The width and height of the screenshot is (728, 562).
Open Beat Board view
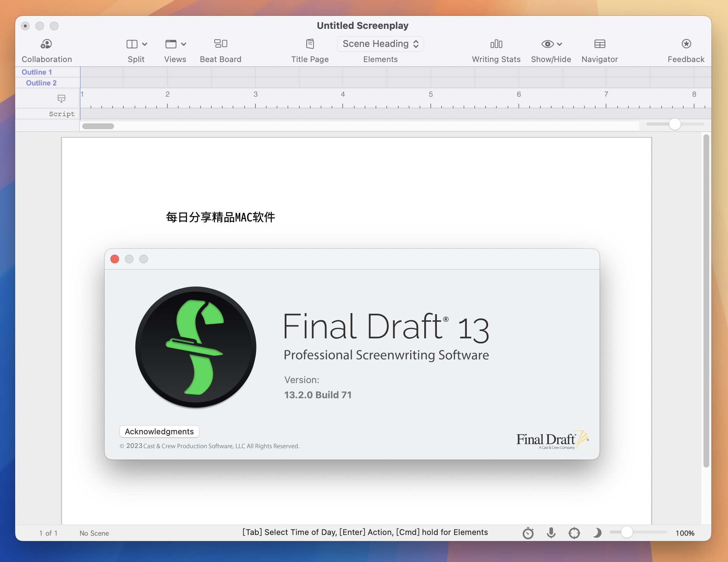220,49
